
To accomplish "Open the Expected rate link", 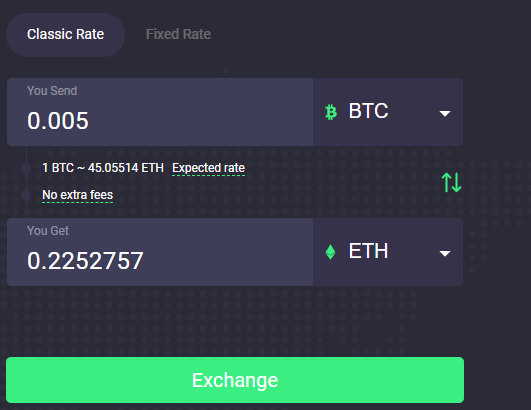I will coord(208,168).
